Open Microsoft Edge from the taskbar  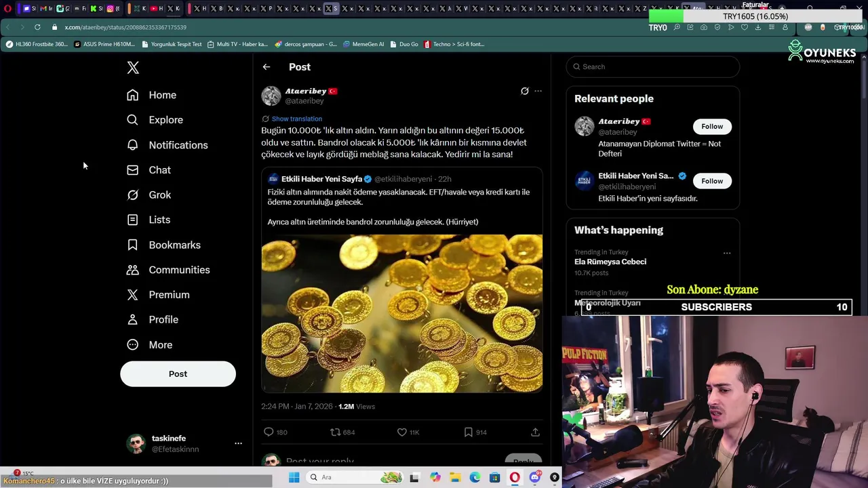[x=475, y=477]
